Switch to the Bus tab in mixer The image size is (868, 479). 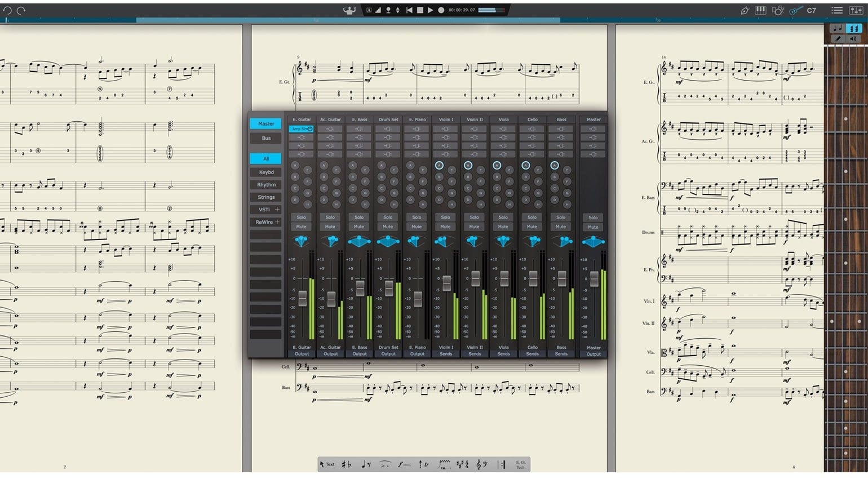[266, 138]
